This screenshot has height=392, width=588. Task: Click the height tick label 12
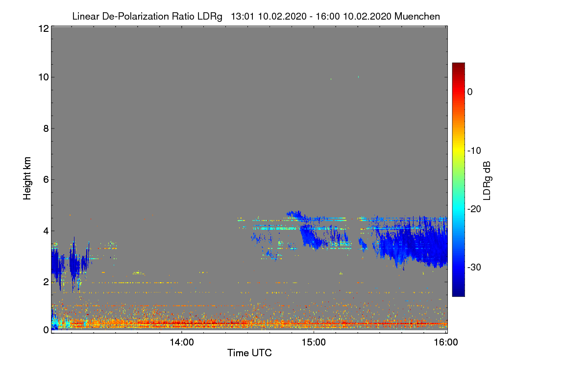pos(43,29)
